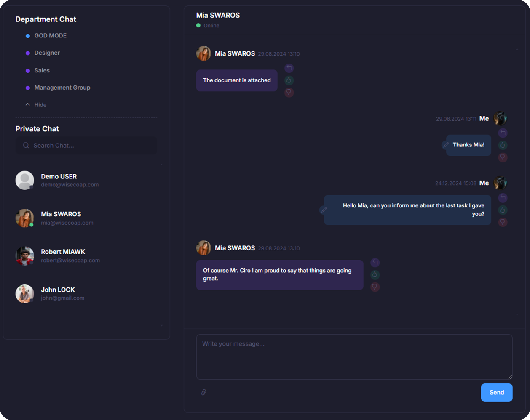The width and height of the screenshot is (530, 420).
Task: Click the attachment paperclip icon
Action: coord(203,392)
